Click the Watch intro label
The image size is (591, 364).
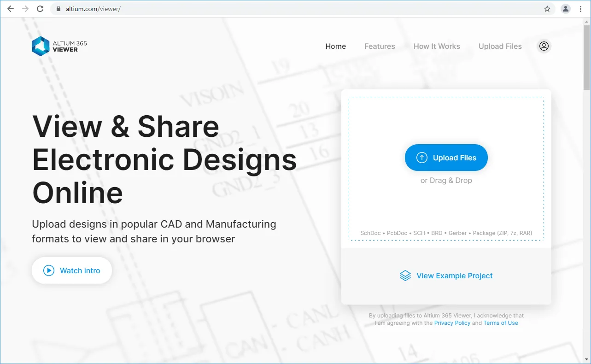(80, 270)
